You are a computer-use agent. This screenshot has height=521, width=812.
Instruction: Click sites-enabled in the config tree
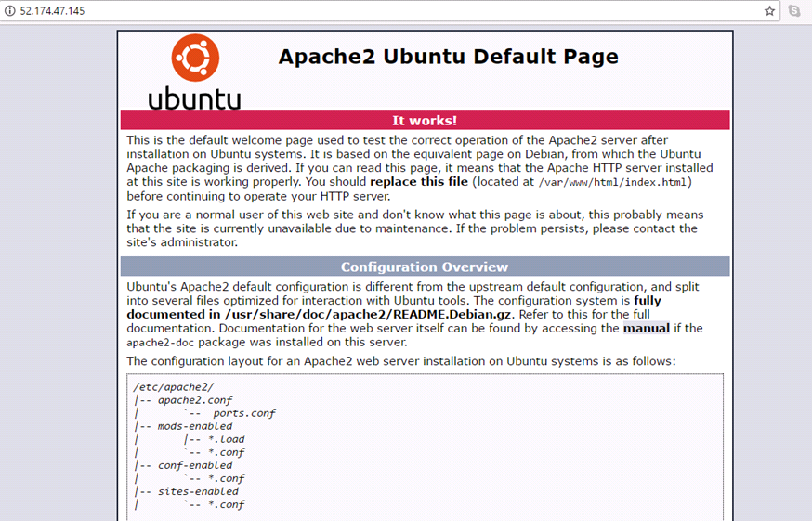[198, 491]
